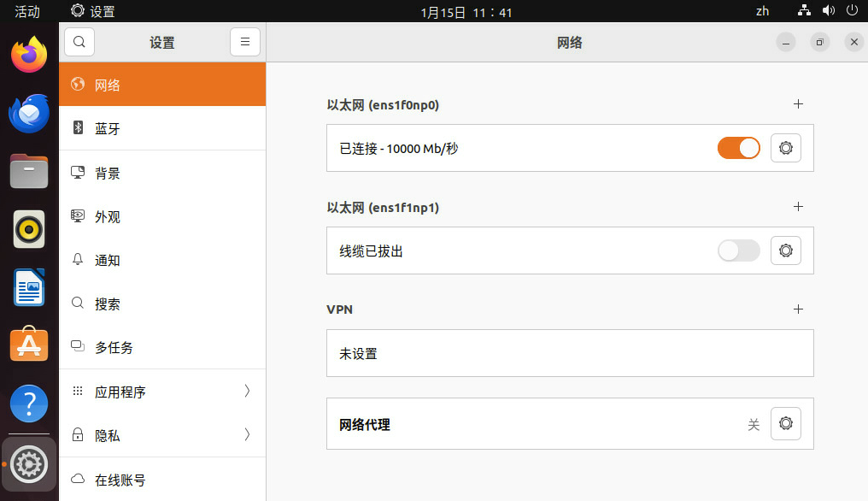The image size is (868, 501).
Task: Launch Firefox from the dock
Action: point(29,55)
